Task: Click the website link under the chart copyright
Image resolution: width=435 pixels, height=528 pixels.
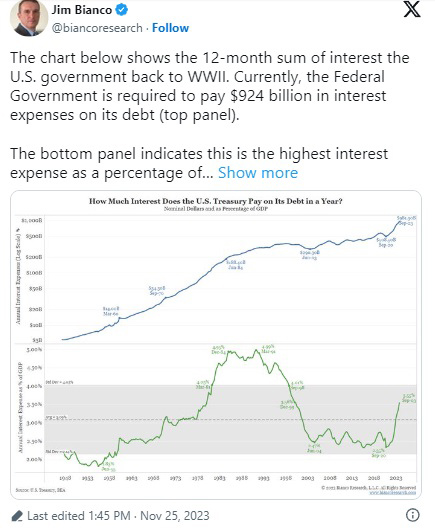Action: [x=393, y=492]
